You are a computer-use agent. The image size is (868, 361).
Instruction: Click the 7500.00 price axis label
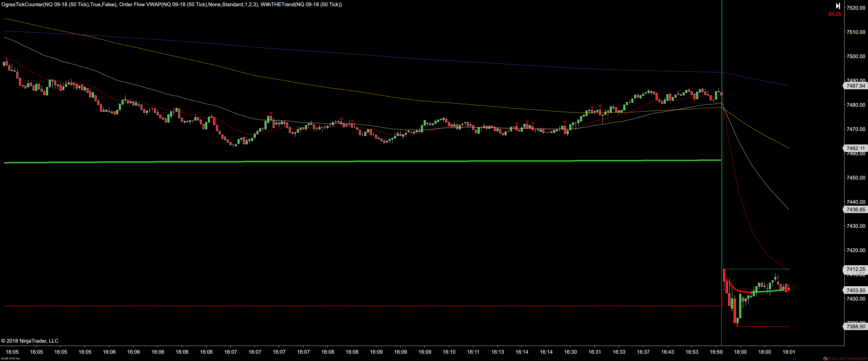coord(856,56)
